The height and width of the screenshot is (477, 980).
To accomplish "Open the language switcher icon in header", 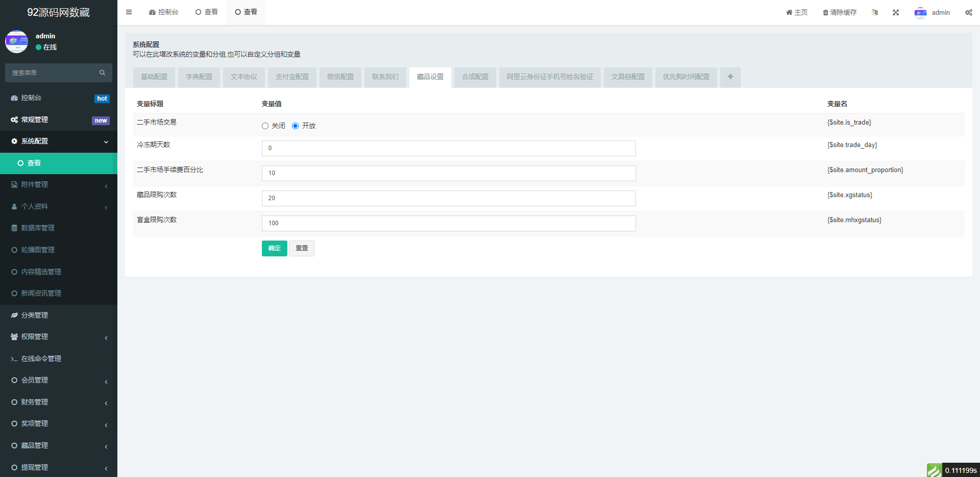I will [x=875, y=12].
